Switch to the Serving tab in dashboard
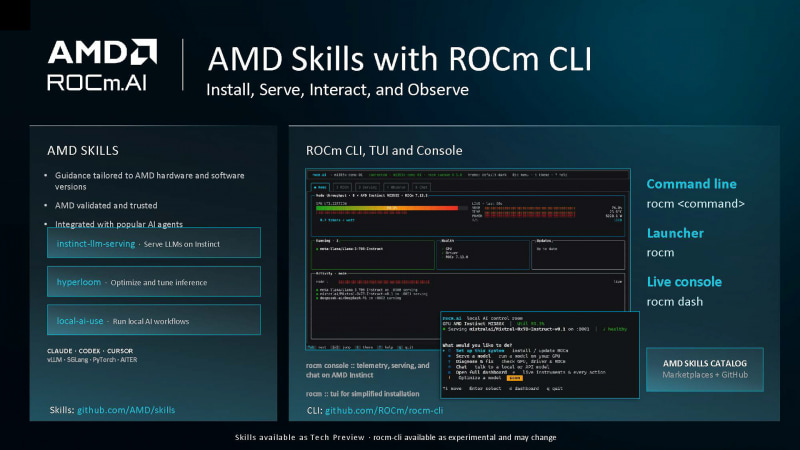800x450 pixels. click(367, 187)
